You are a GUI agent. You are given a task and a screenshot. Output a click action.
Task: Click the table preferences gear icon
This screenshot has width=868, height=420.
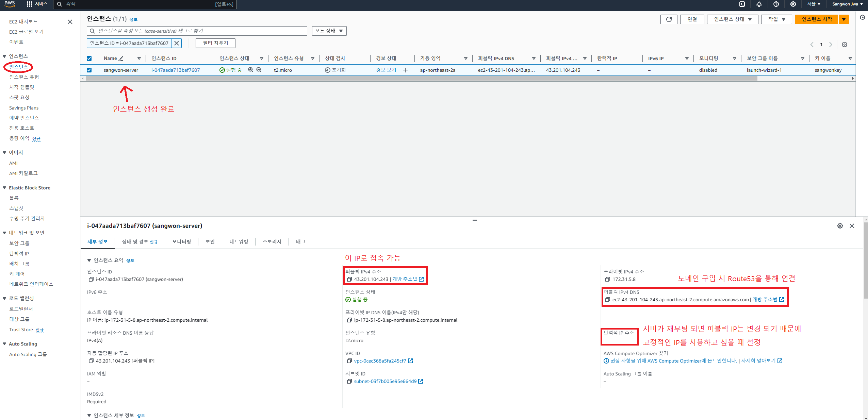845,45
